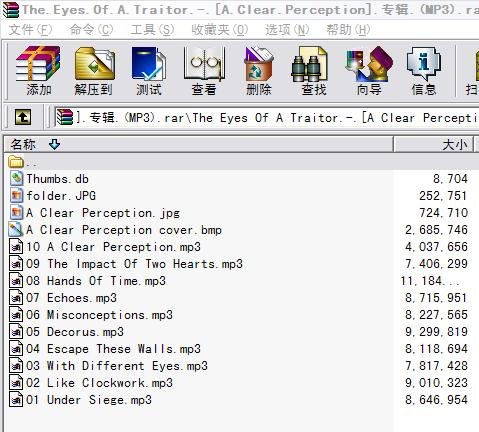Select 10 A Clear Perception.mp3 name
The width and height of the screenshot is (479, 432).
(114, 247)
